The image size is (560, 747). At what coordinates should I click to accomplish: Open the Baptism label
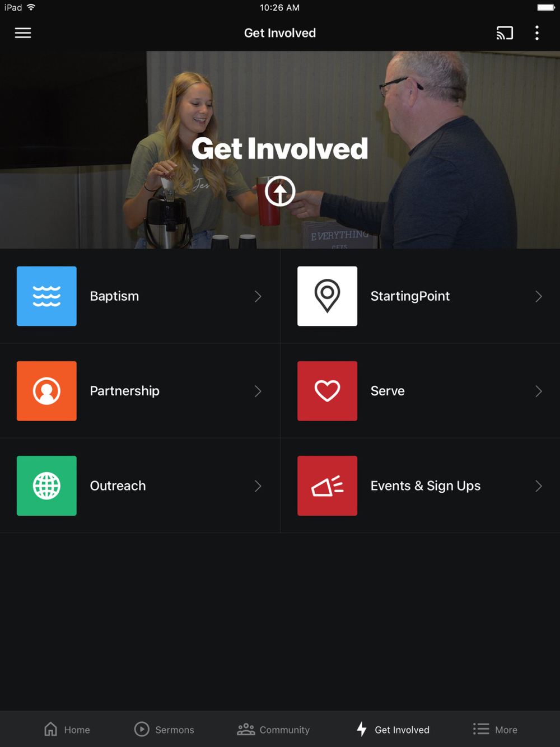click(x=114, y=296)
